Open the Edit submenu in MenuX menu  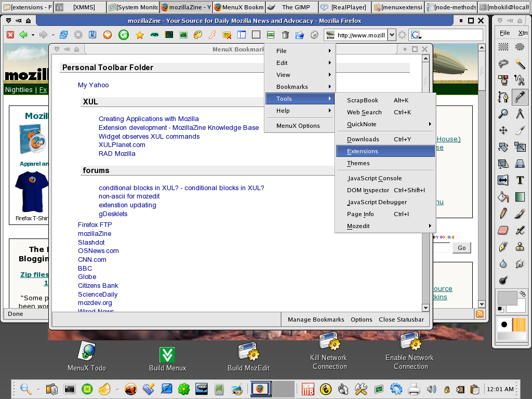300,63
